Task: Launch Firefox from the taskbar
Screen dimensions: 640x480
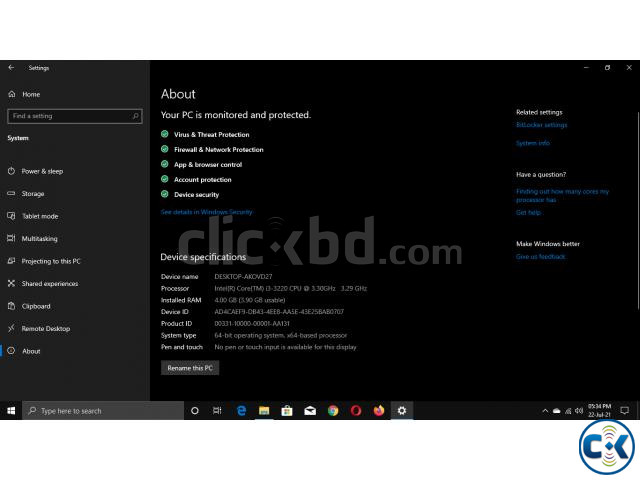Action: coord(379,411)
